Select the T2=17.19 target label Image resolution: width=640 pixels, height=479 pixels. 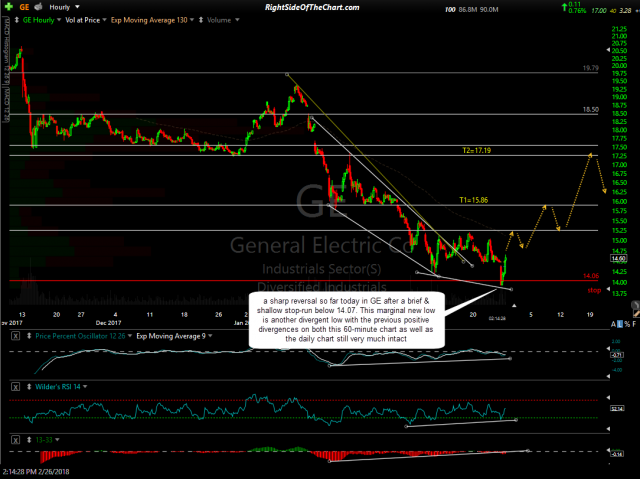pyautogui.click(x=476, y=151)
